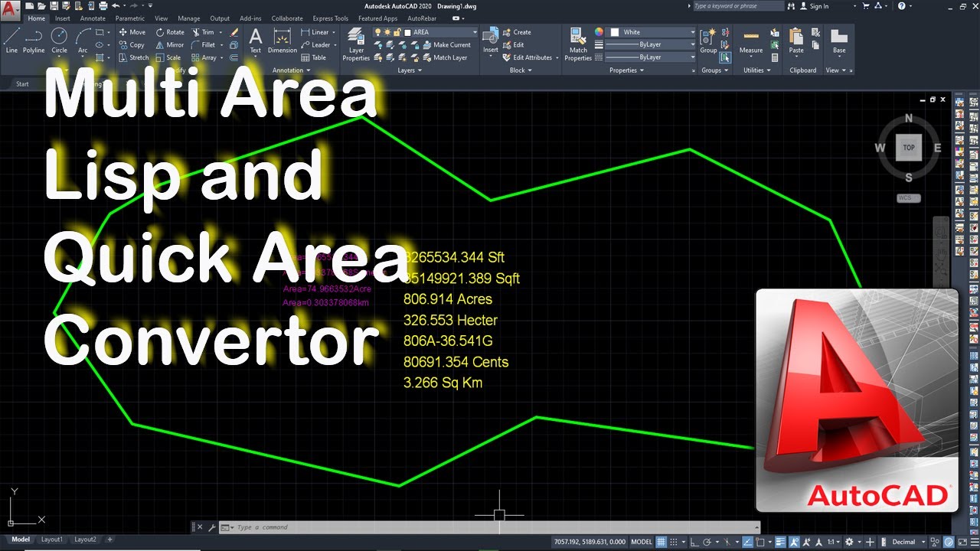Click white color swatch in Properties panel
Image resolution: width=980 pixels, height=551 pixels.
pyautogui.click(x=614, y=32)
